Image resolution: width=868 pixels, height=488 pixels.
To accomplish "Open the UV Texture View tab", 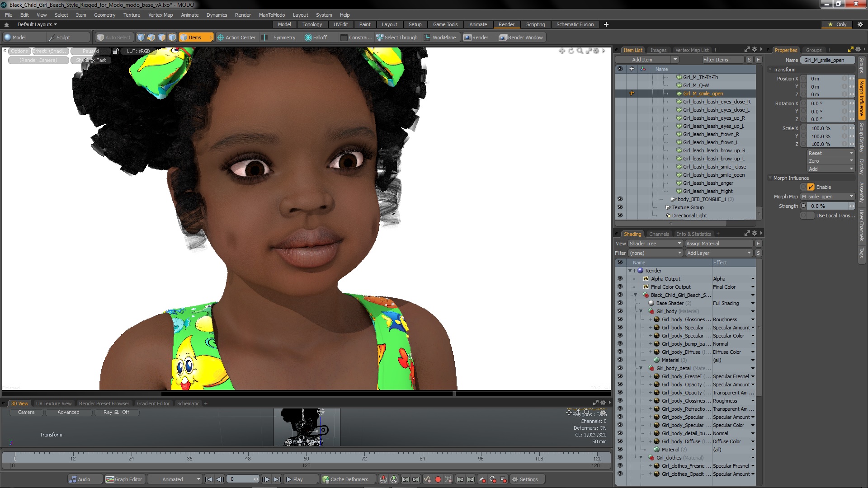I will point(54,404).
